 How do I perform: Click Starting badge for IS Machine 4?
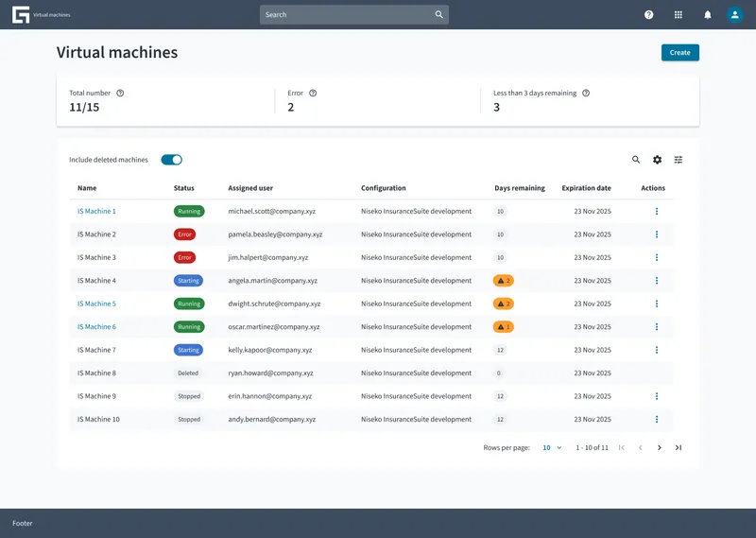(x=188, y=281)
